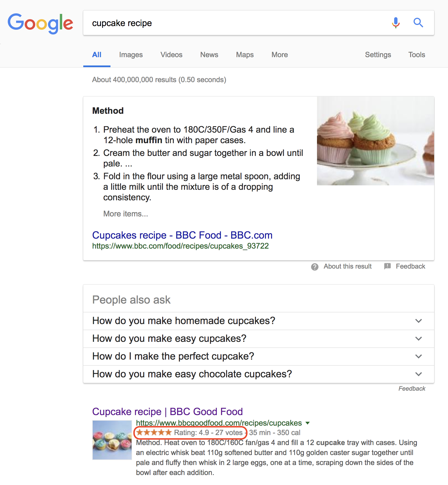Viewport: 448px width, 485px height.
Task: Expand 'How do you make homemade cupcakes?'
Action: coord(258,321)
